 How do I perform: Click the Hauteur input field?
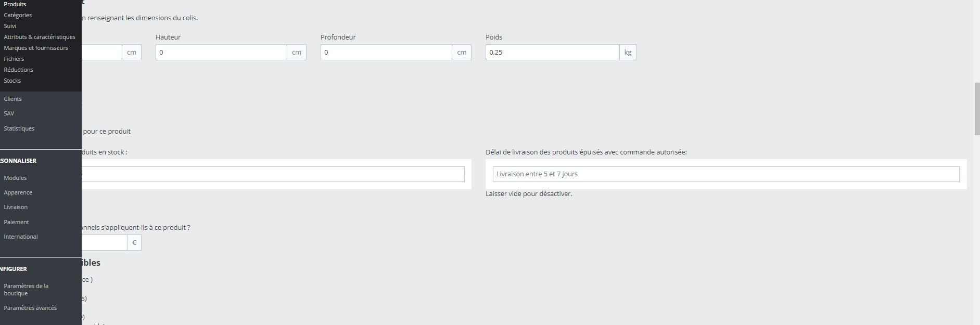221,53
